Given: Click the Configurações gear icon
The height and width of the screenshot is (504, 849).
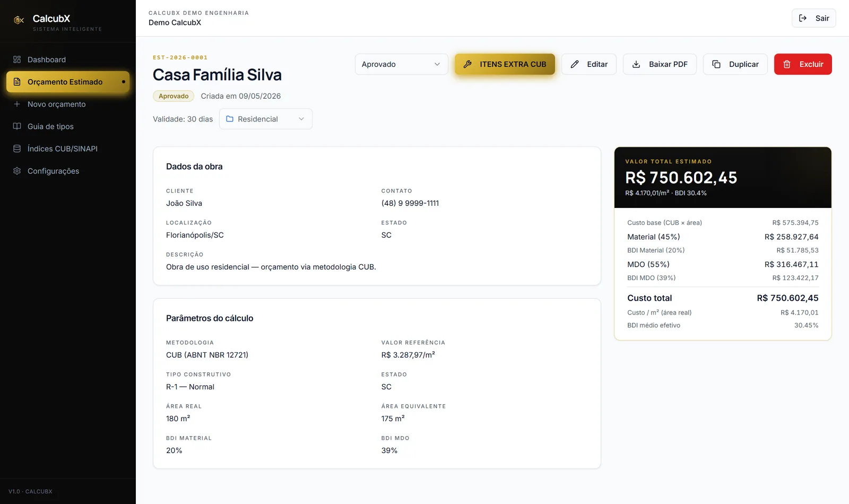Looking at the screenshot, I should click(17, 171).
